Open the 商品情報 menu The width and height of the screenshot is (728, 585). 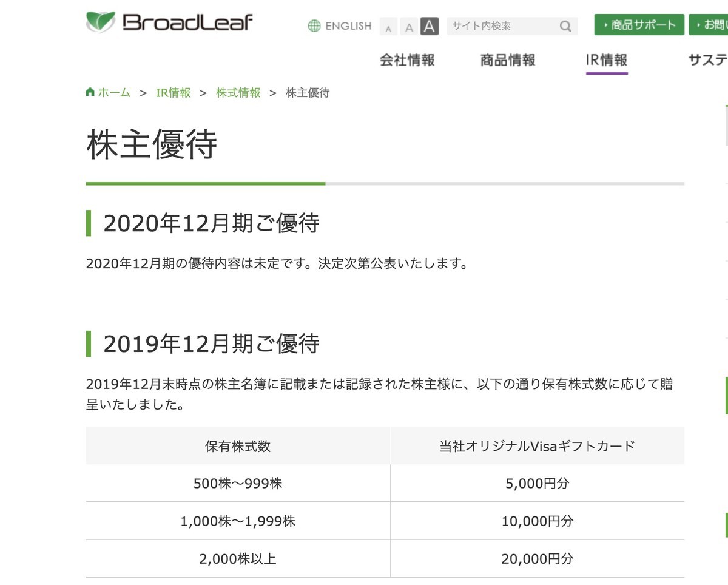(508, 59)
